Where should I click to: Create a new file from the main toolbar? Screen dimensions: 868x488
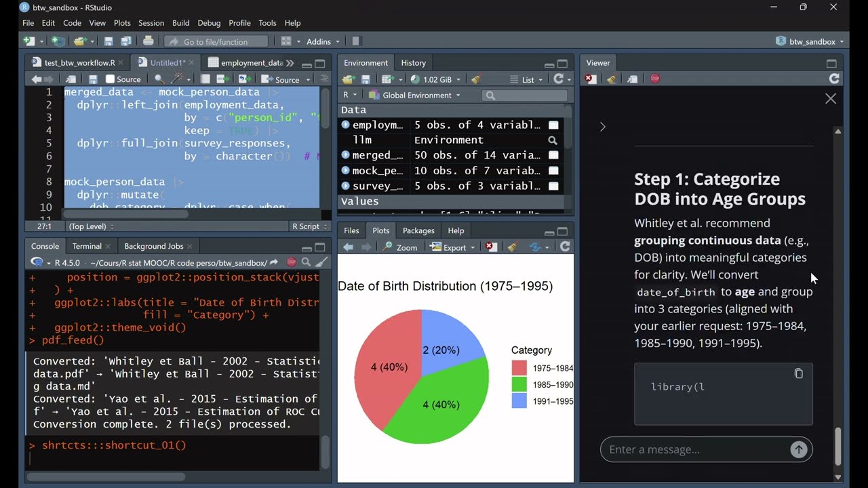pos(28,41)
